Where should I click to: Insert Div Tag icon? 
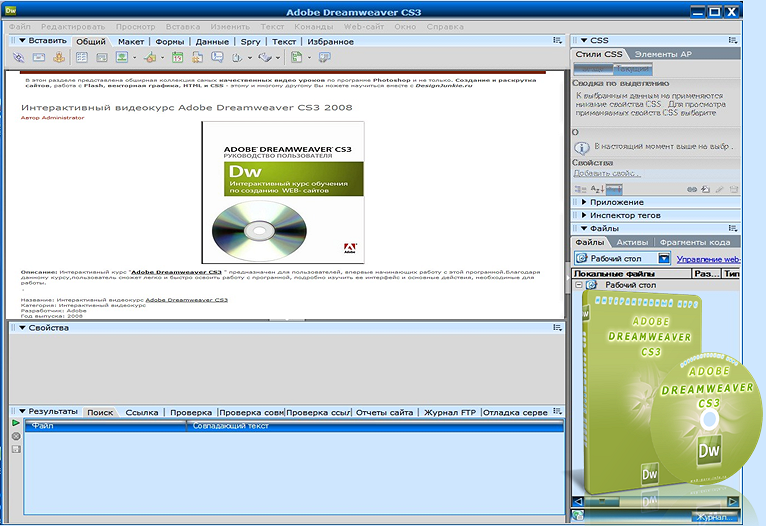point(102,58)
